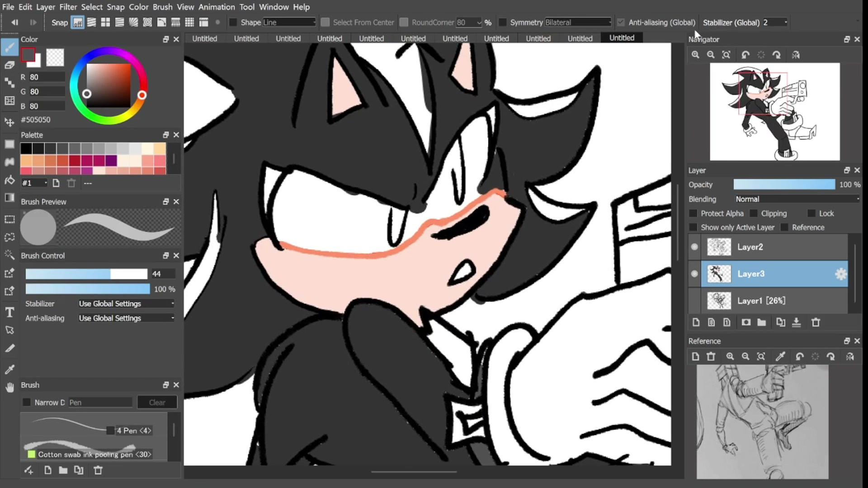This screenshot has width=868, height=488.
Task: Check Show only Active Layer
Action: click(693, 227)
